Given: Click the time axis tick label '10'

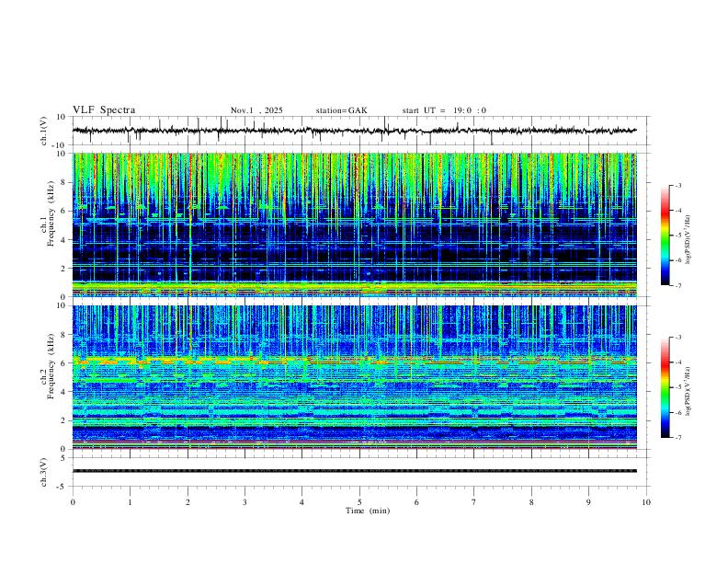Looking at the screenshot, I should [x=646, y=502].
